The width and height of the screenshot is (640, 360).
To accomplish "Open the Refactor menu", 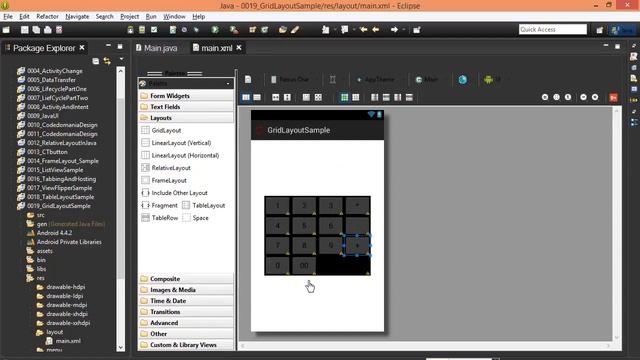I will pos(47,16).
